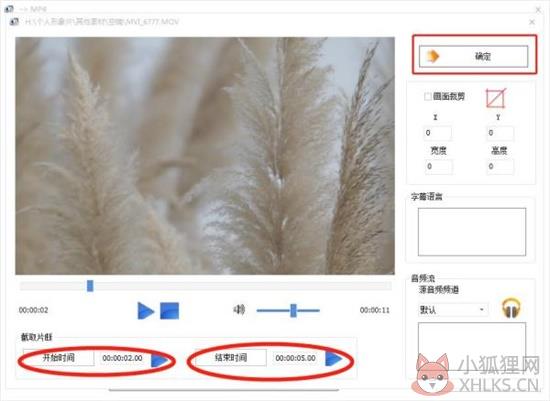Close the outer MP4 window

click(538, 9)
